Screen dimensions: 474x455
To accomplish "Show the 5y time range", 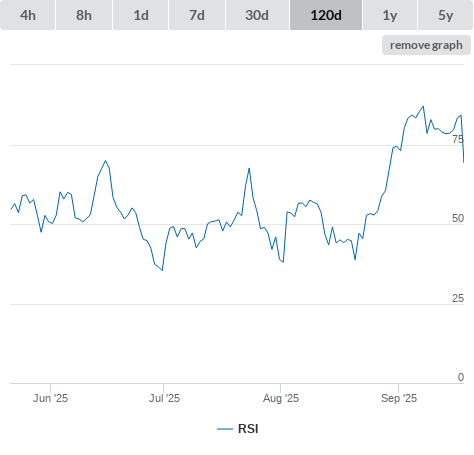I will point(446,15).
